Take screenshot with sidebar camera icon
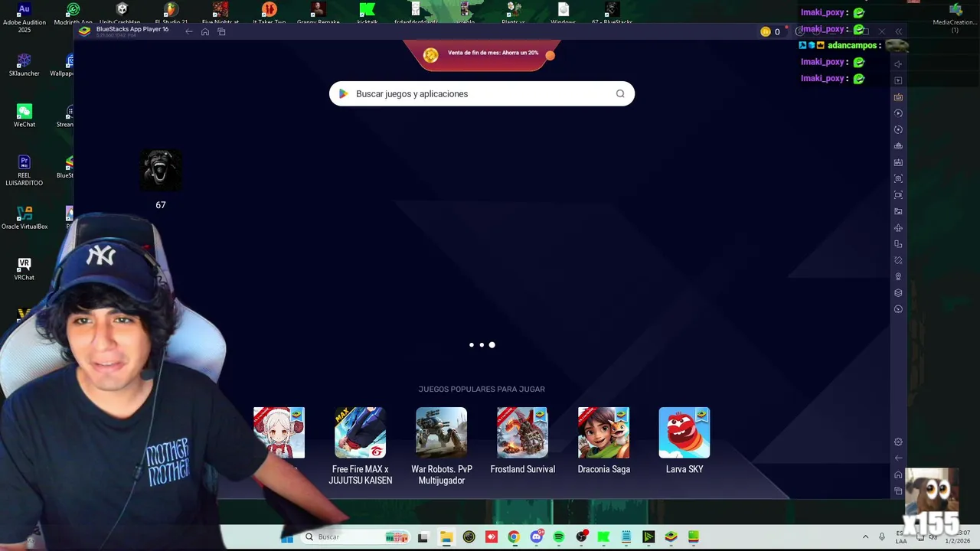 (898, 178)
